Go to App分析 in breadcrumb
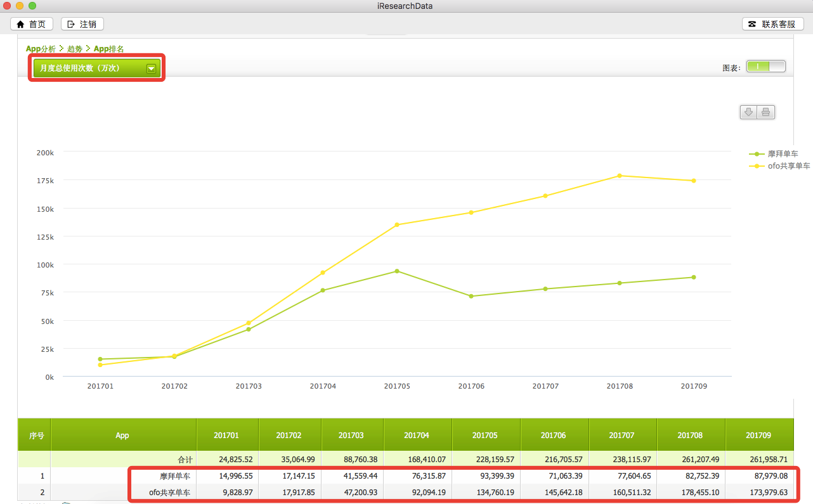813x504 pixels. click(x=41, y=49)
